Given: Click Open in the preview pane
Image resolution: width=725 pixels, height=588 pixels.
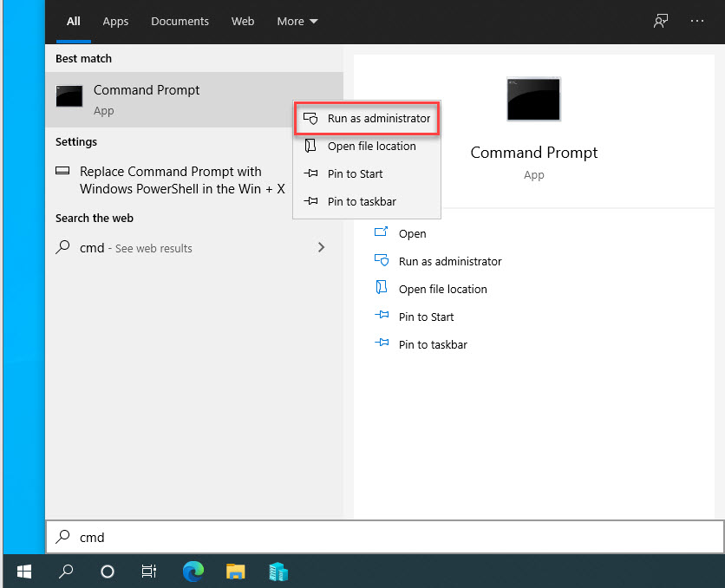Looking at the screenshot, I should (x=413, y=234).
